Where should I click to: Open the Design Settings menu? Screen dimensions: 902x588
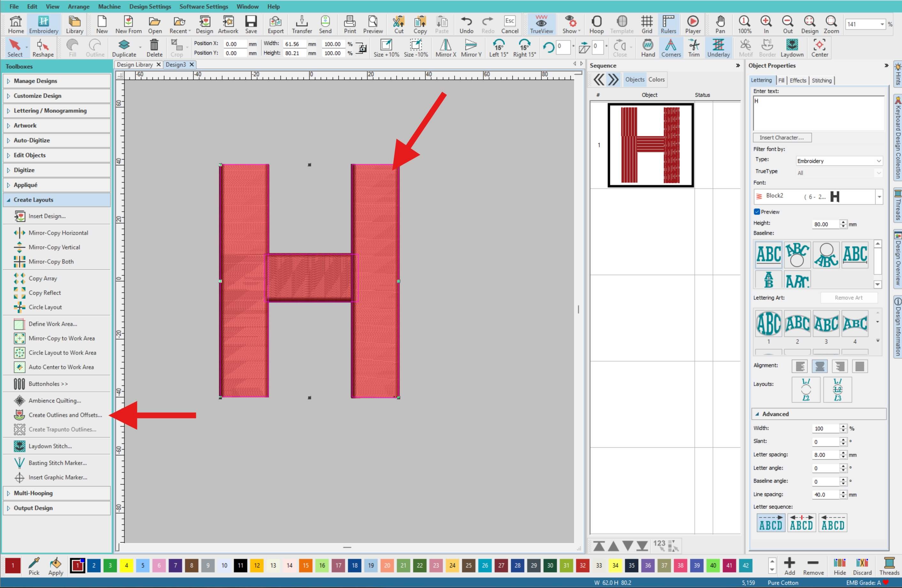click(150, 6)
